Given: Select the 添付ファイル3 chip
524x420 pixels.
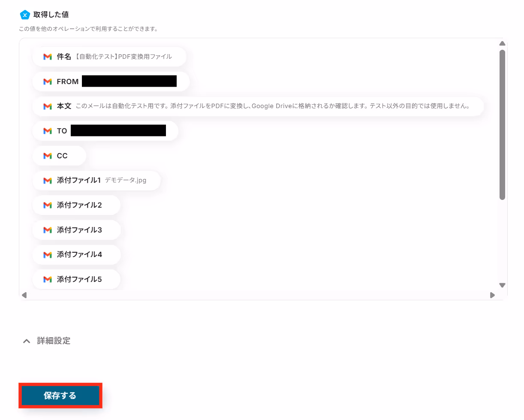Looking at the screenshot, I should 76,230.
